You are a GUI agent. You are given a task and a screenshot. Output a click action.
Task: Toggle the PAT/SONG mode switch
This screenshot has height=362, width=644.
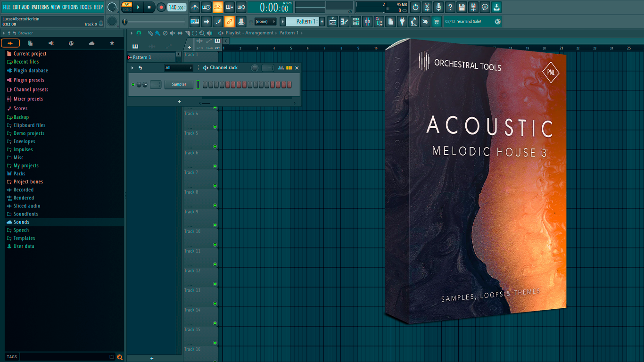127,7
